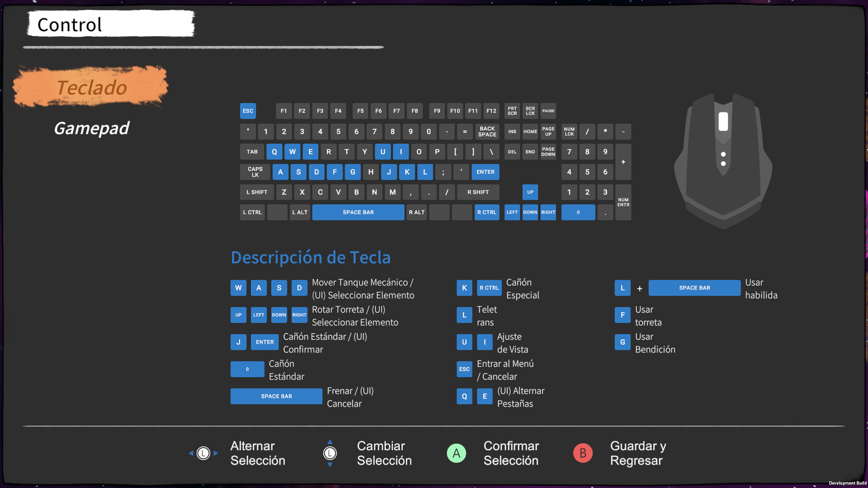868x488 pixels.
Task: Click the Q key on the keyboard diagram
Action: coord(274,151)
